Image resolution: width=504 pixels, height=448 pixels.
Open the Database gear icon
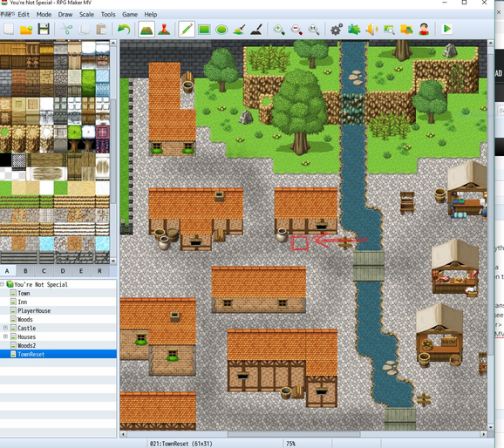click(x=337, y=30)
